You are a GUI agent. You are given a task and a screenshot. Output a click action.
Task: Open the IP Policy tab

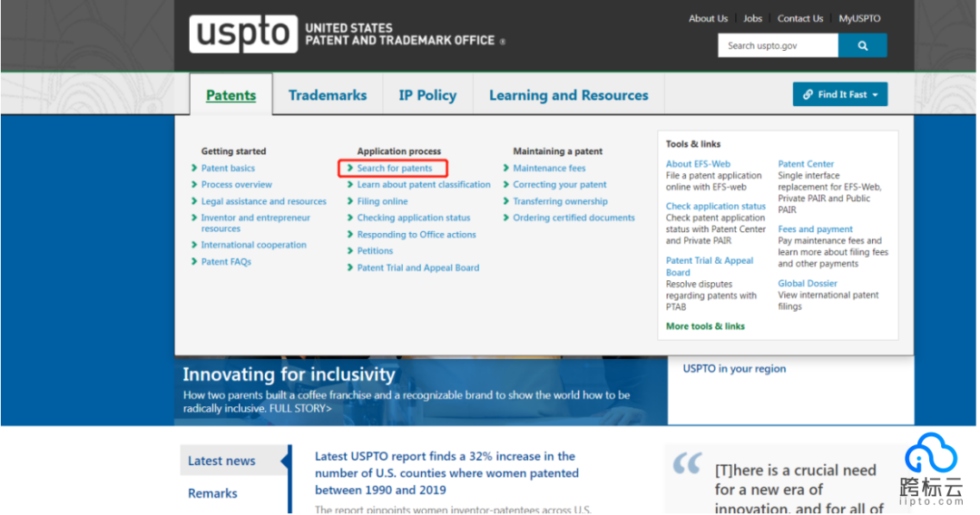pyautogui.click(x=427, y=95)
